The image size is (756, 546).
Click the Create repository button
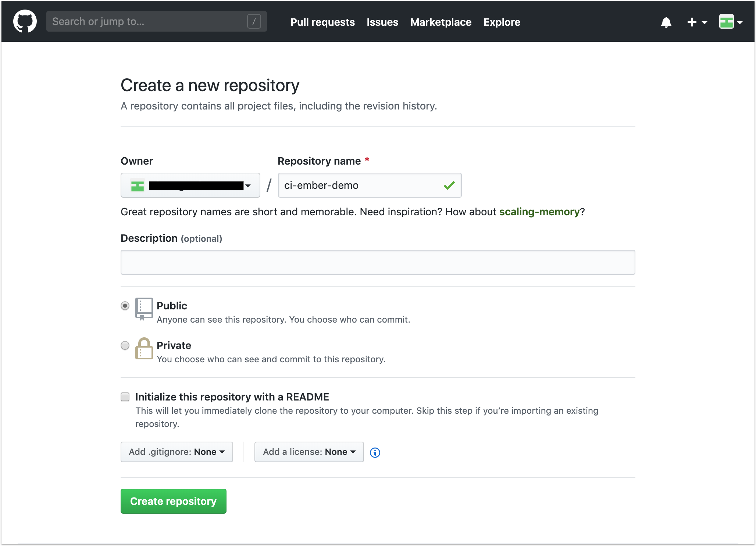coord(173,501)
